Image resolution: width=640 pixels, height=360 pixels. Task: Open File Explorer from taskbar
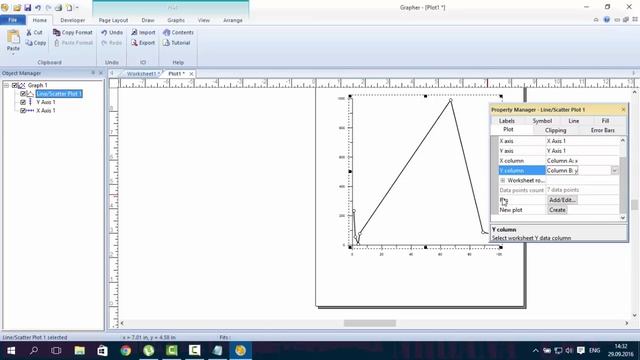pos(80,351)
